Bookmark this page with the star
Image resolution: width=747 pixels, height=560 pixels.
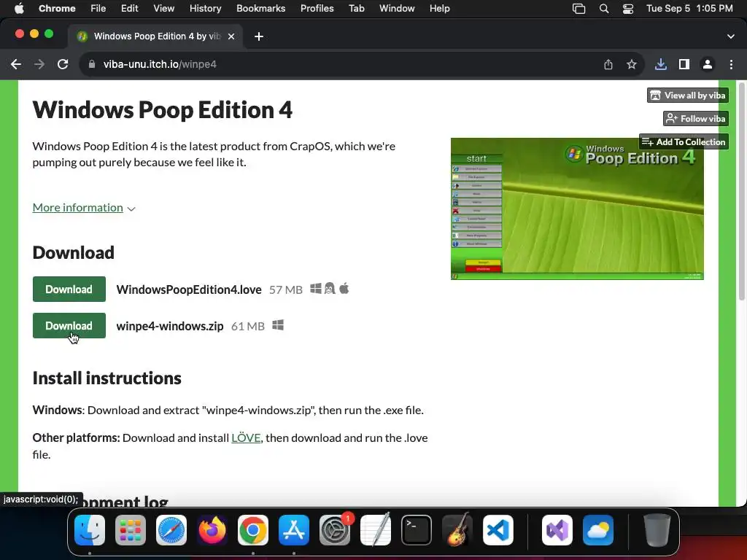[x=632, y=64]
